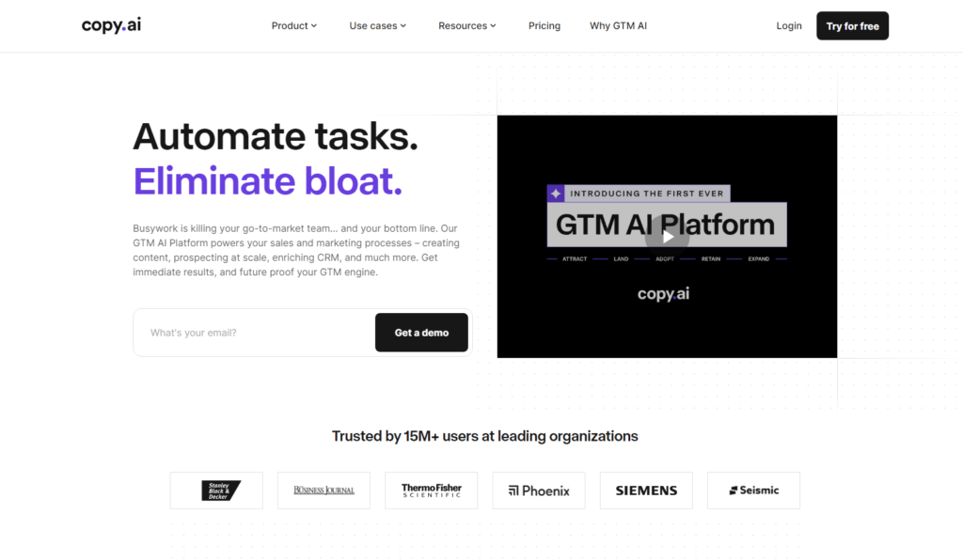Click the EXPAND stage label in video
This screenshot has width=963, height=560.
click(759, 258)
